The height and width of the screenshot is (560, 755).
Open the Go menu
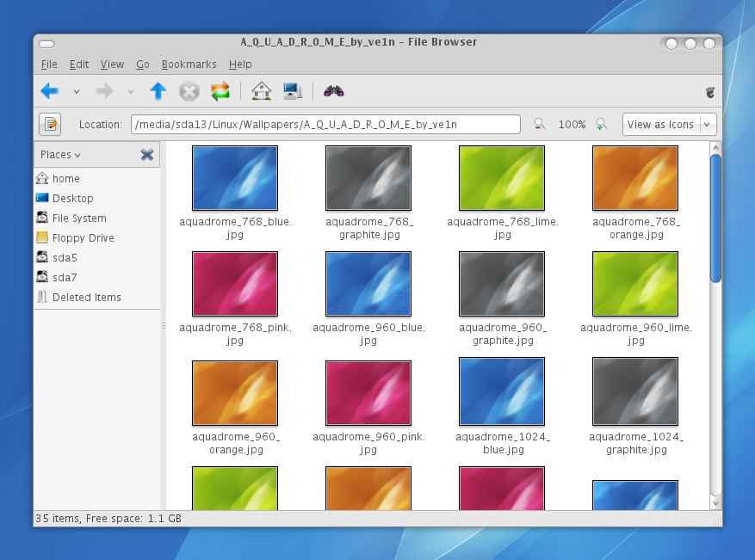[143, 64]
